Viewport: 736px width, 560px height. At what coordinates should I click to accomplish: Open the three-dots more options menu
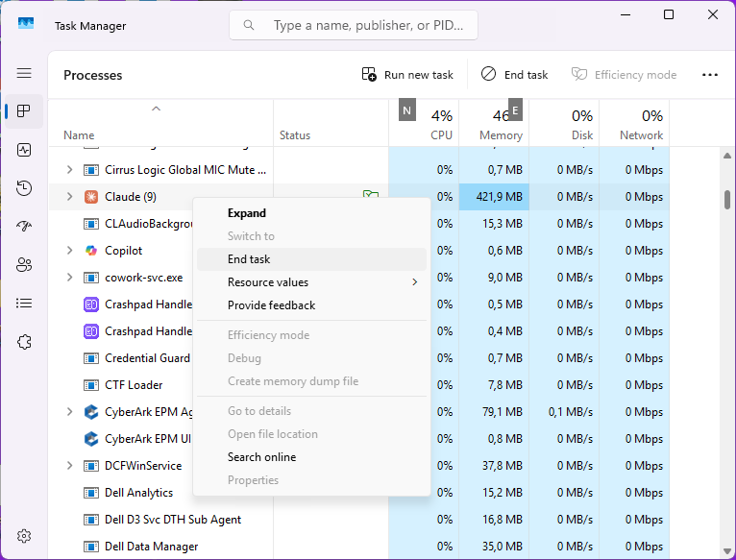(710, 75)
